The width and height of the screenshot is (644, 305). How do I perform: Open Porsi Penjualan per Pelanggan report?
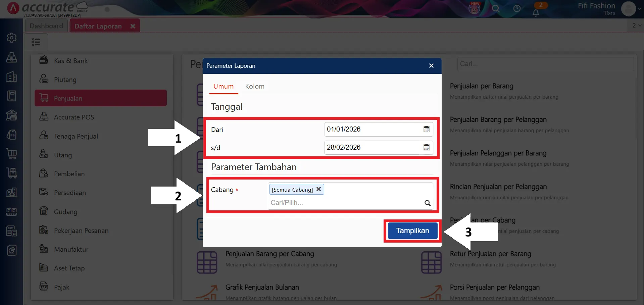click(495, 288)
